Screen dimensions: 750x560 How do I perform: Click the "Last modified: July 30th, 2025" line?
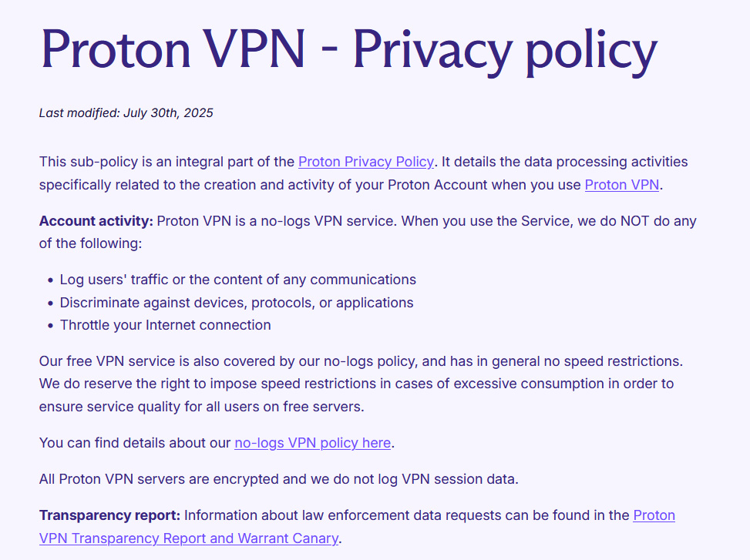pyautogui.click(x=126, y=113)
